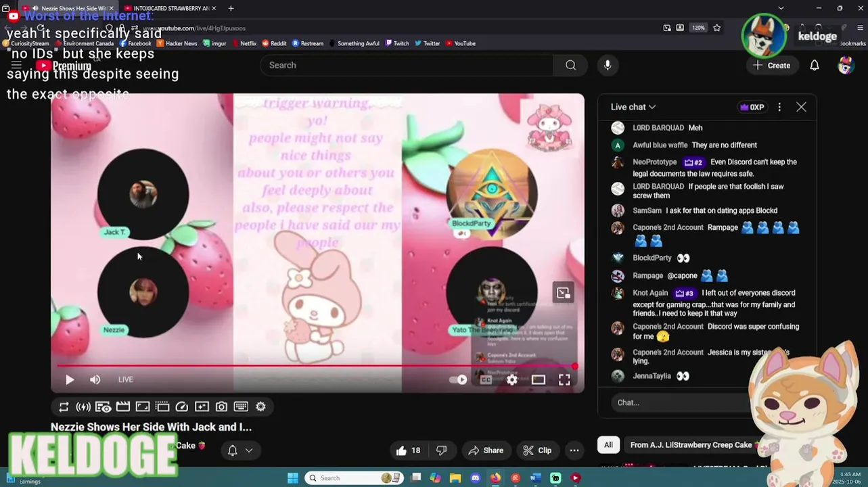Click the pop-up player icon in toolbar
Screen dimensions: 868x487
(x=162, y=407)
